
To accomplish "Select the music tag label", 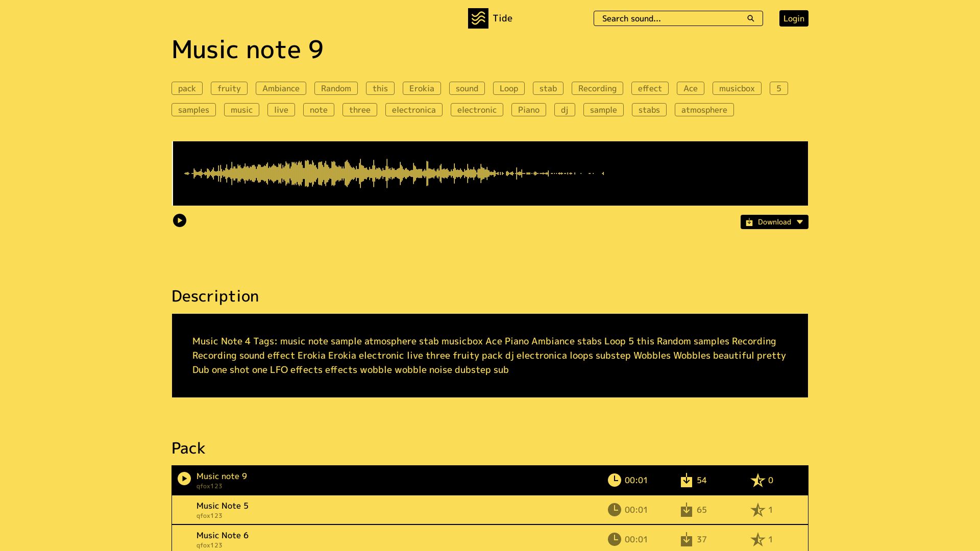I will click(x=241, y=110).
